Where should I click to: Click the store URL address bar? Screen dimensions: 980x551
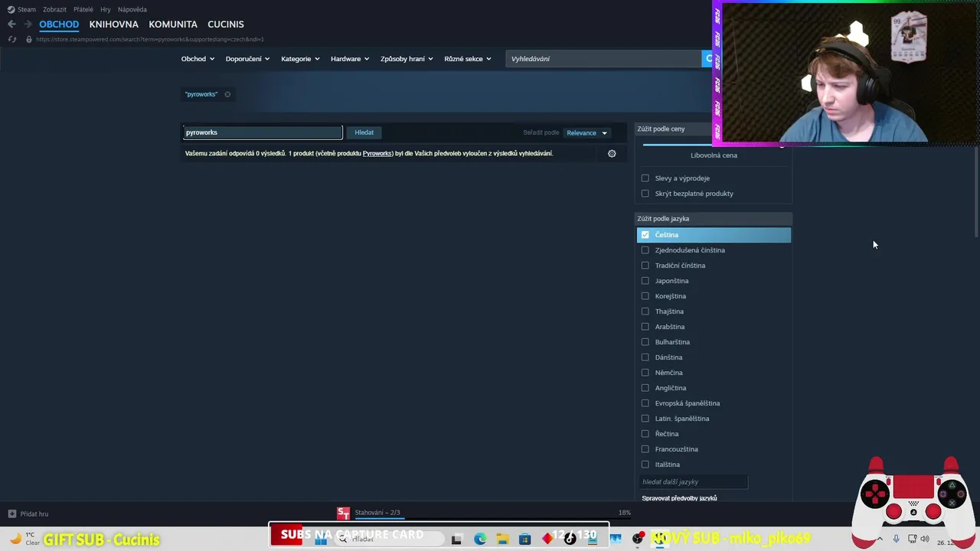[149, 39]
